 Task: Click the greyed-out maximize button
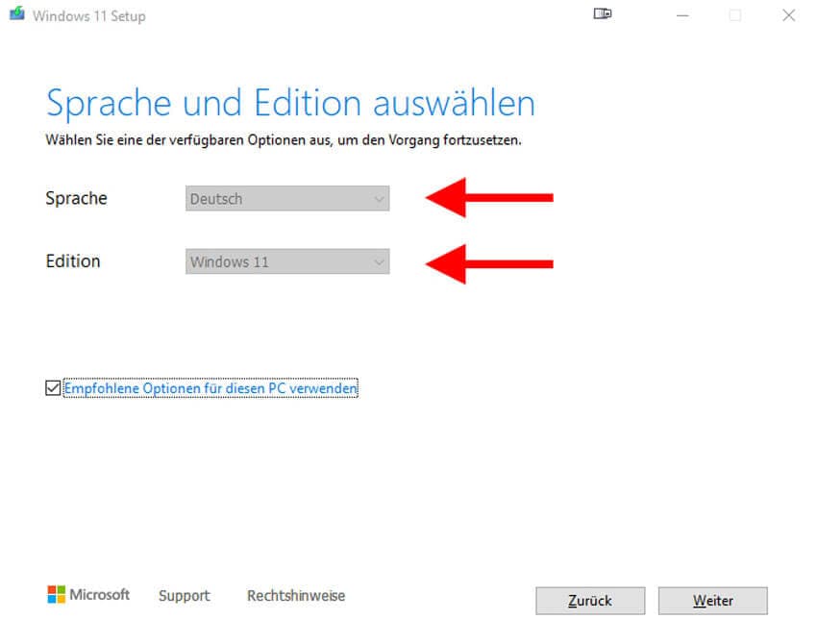[735, 15]
